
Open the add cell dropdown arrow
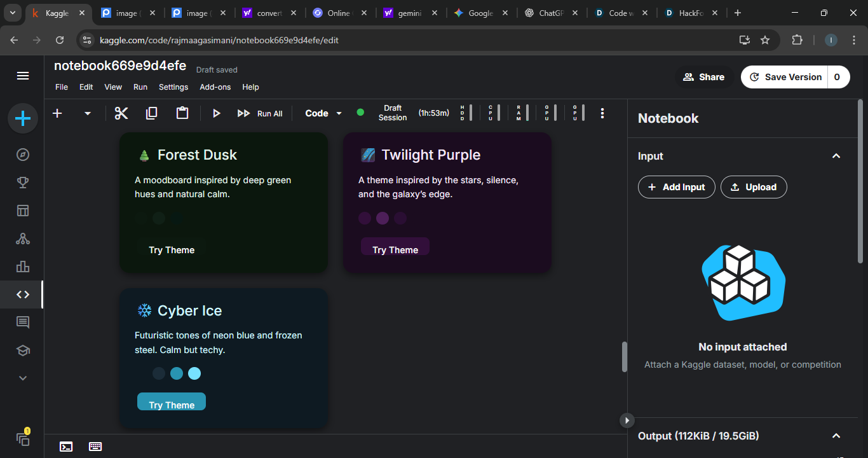88,113
